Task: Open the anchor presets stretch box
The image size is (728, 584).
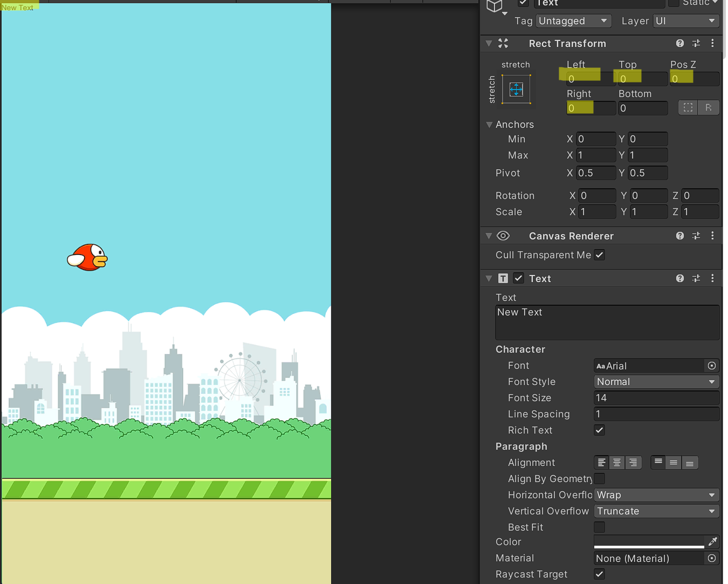Action: [x=516, y=89]
